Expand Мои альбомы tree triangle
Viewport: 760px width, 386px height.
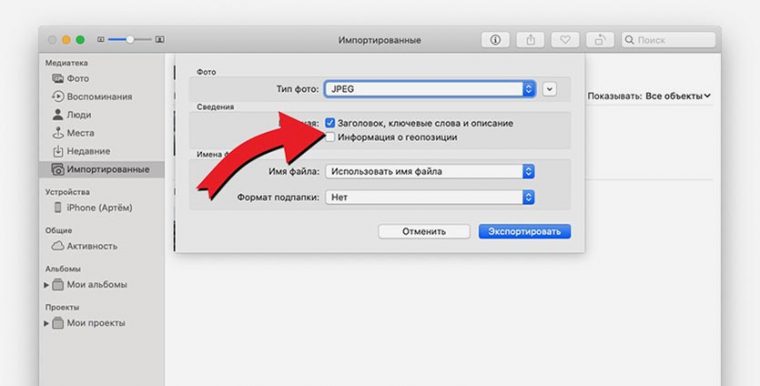(x=47, y=285)
